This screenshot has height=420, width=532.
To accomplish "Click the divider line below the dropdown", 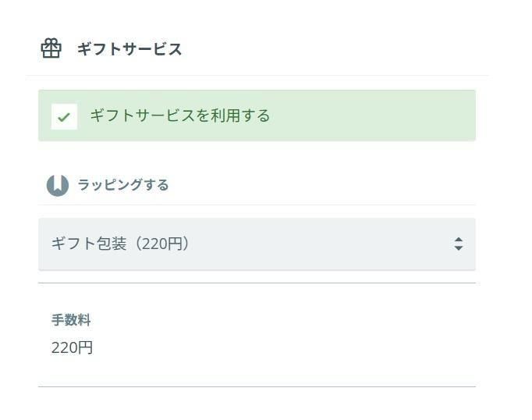I will (x=257, y=283).
